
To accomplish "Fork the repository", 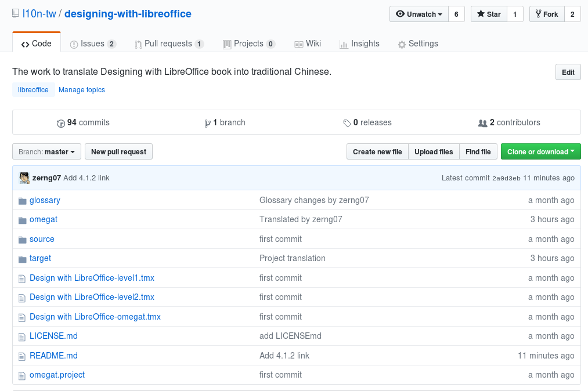I will [546, 15].
